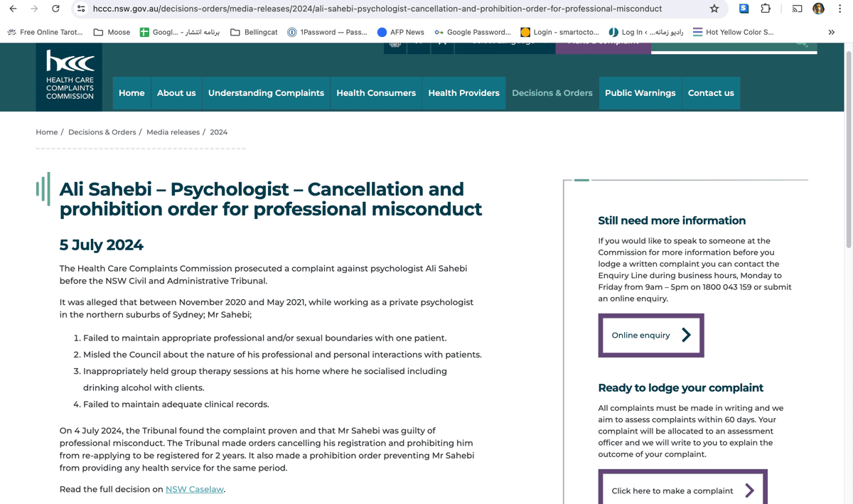The height and width of the screenshot is (504, 853).
Task: Reload the page with the refresh icon
Action: point(55,9)
